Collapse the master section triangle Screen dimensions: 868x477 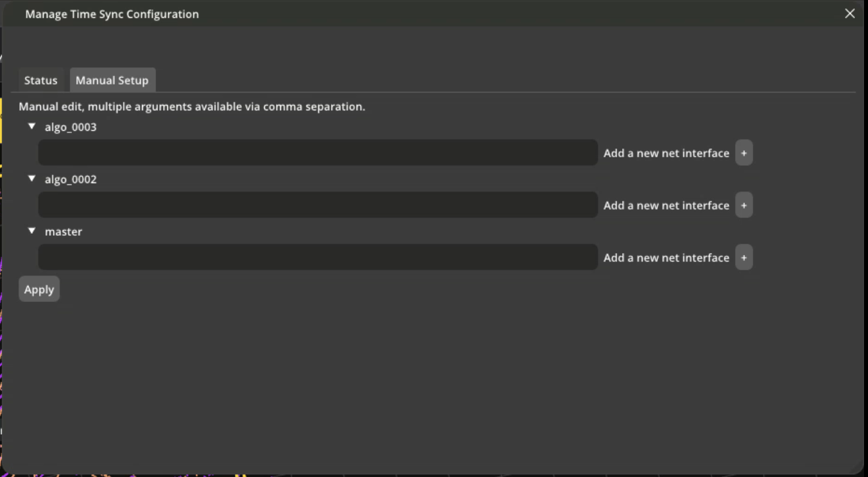32,231
